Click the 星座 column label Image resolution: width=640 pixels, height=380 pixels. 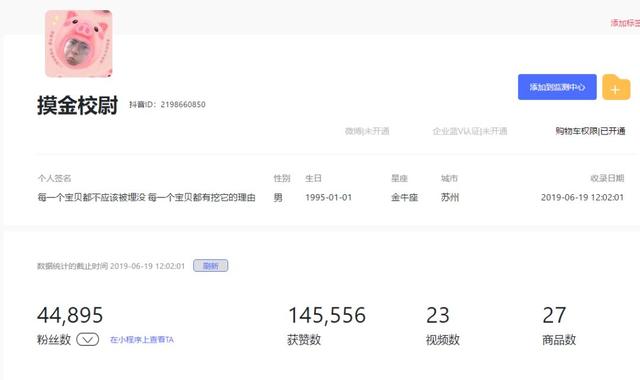click(x=400, y=178)
